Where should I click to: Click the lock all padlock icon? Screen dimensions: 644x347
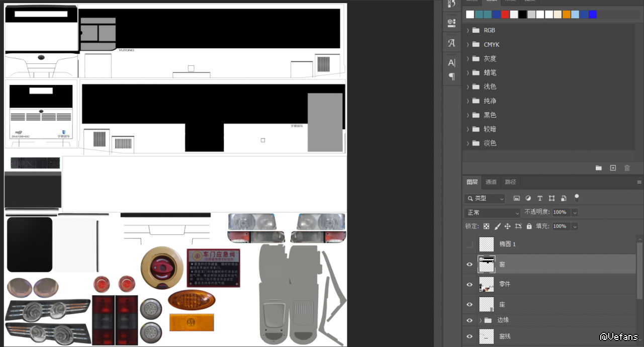click(529, 227)
